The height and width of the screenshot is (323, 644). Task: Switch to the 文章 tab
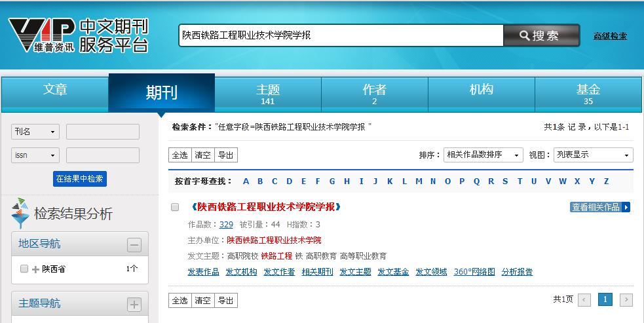click(x=55, y=92)
